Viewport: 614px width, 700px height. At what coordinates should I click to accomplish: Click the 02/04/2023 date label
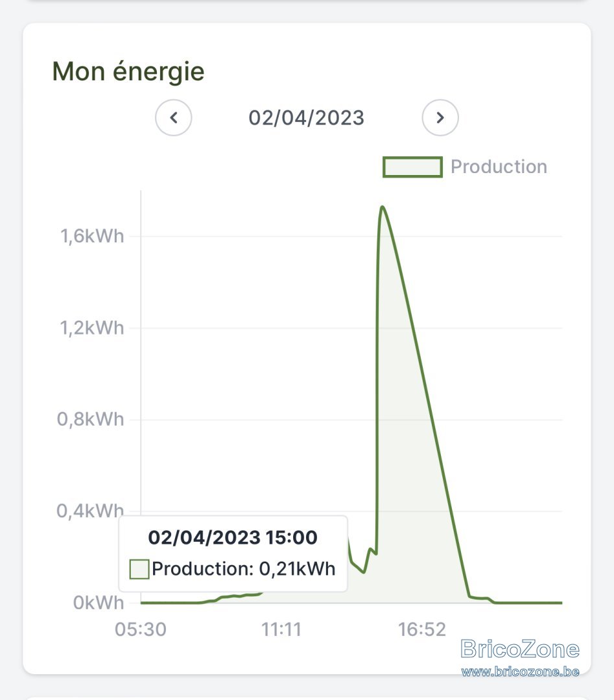tap(306, 118)
